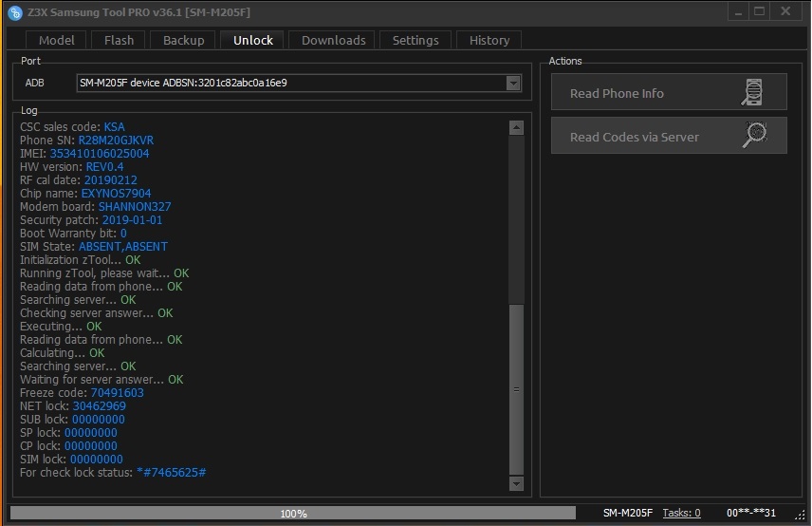This screenshot has height=526, width=812.
Task: Click the SUB lock 00000000 value
Action: (x=99, y=420)
